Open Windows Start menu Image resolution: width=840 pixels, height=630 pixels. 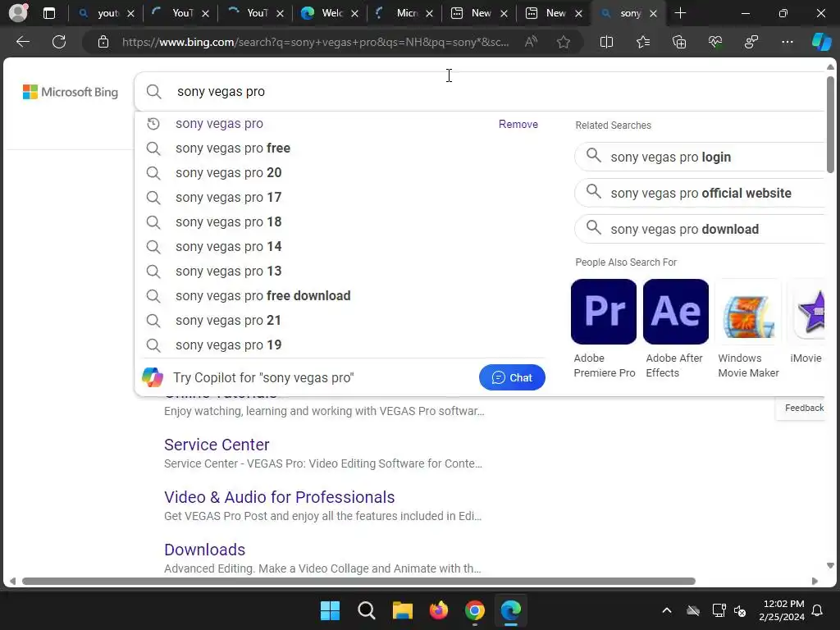(x=330, y=610)
